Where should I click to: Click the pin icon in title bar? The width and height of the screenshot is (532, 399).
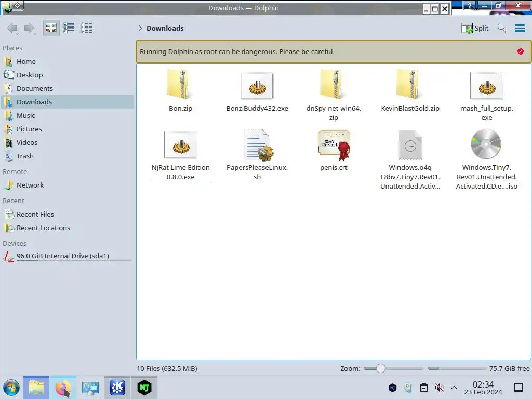tap(18, 6)
